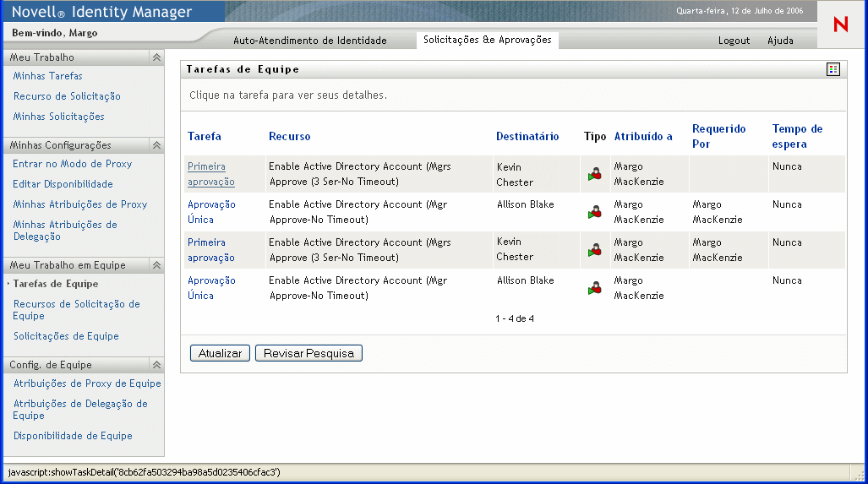Click the Logout link
Viewport: 868px width, 484px height.
(734, 41)
